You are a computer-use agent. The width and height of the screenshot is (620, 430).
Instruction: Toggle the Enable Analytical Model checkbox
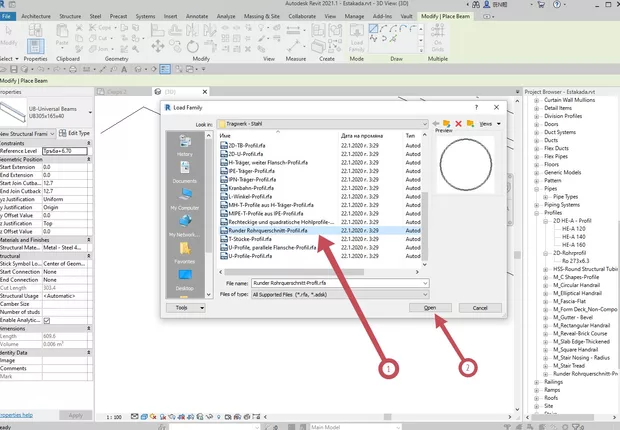[46, 320]
